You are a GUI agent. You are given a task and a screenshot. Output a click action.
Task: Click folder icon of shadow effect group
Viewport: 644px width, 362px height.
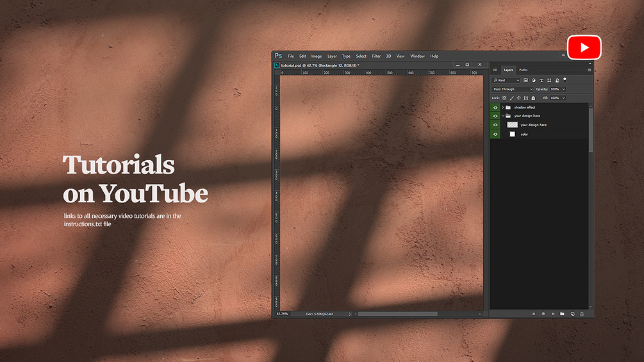[508, 108]
